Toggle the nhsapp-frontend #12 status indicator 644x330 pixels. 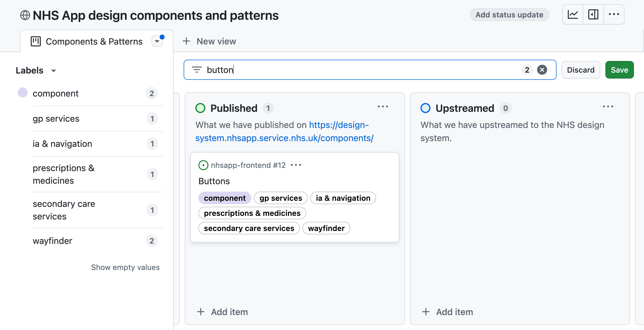click(x=203, y=165)
